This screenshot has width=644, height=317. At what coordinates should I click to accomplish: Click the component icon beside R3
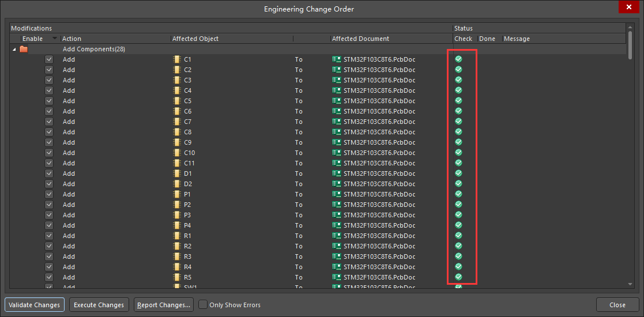point(177,256)
